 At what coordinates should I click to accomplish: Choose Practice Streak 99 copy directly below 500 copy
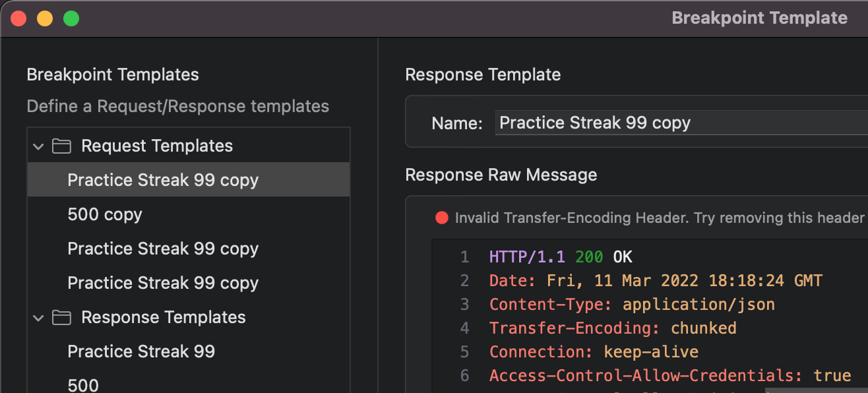point(163,249)
